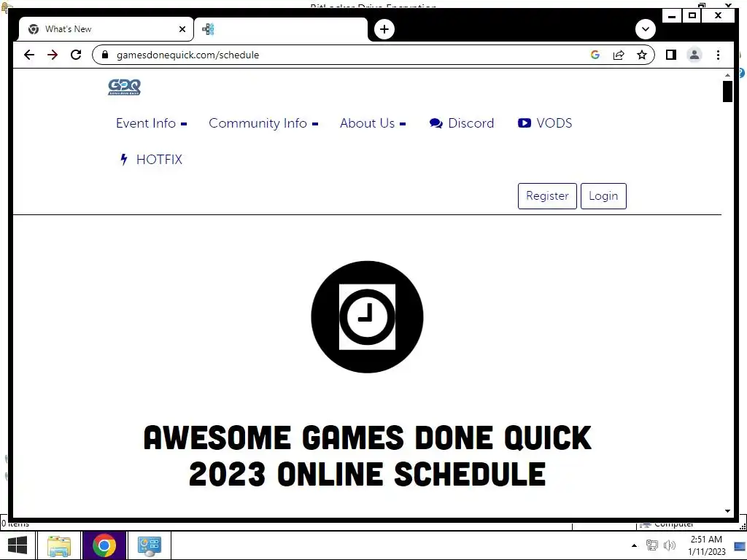Image resolution: width=747 pixels, height=560 pixels.
Task: Click the Login button
Action: (603, 195)
